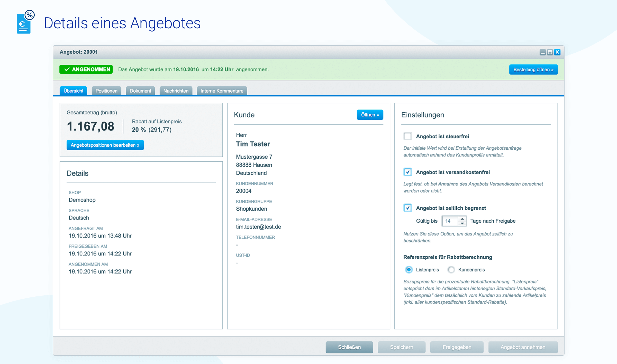Click the customer name 'Tim Tester'
Screen dimensions: 617x364
[x=253, y=144]
